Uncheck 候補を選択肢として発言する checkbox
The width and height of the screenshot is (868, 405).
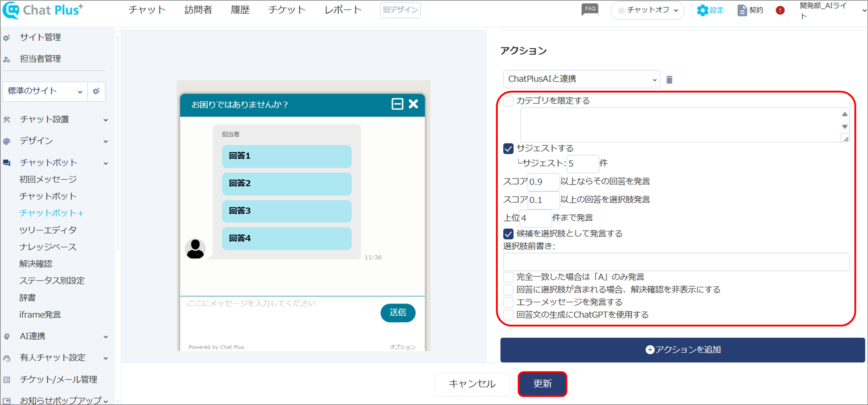[x=508, y=234]
